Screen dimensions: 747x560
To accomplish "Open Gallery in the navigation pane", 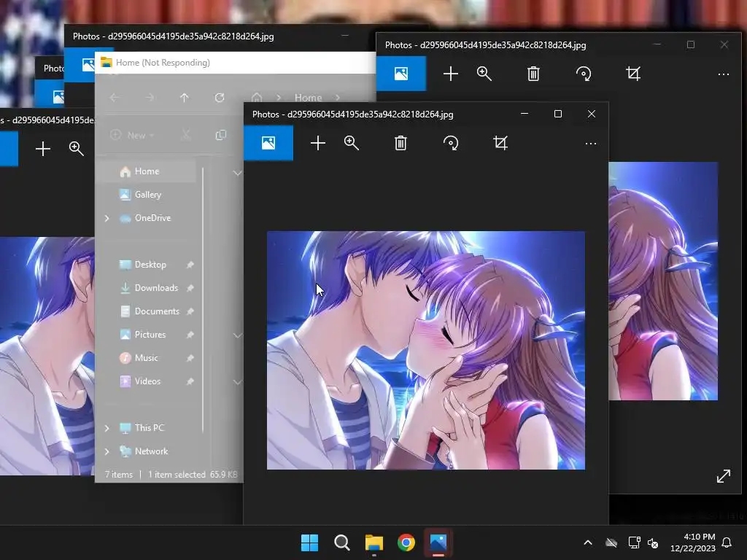I will 149,195.
